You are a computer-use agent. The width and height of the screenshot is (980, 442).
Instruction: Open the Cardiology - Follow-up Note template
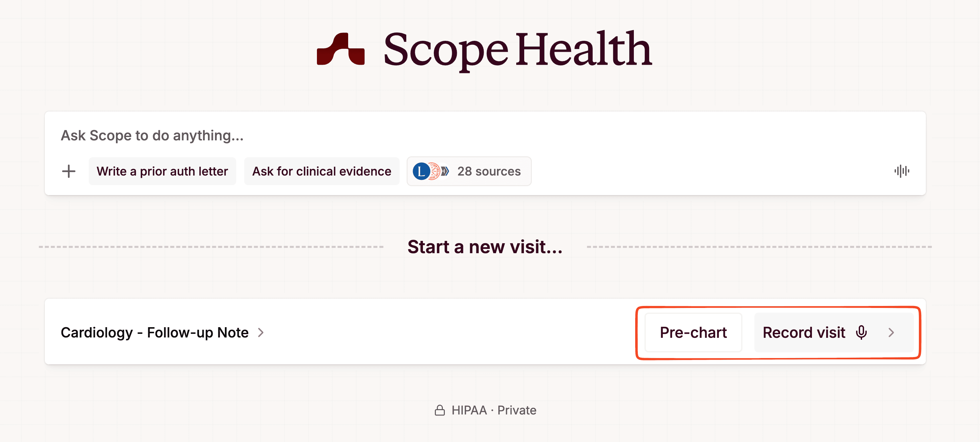(x=154, y=332)
